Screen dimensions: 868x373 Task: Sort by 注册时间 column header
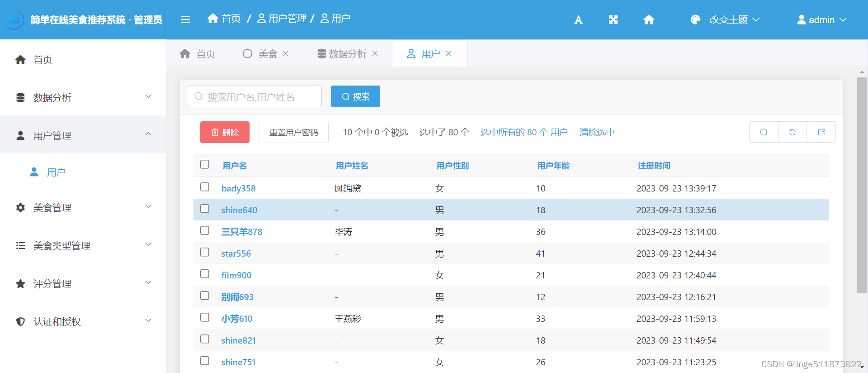click(x=654, y=166)
